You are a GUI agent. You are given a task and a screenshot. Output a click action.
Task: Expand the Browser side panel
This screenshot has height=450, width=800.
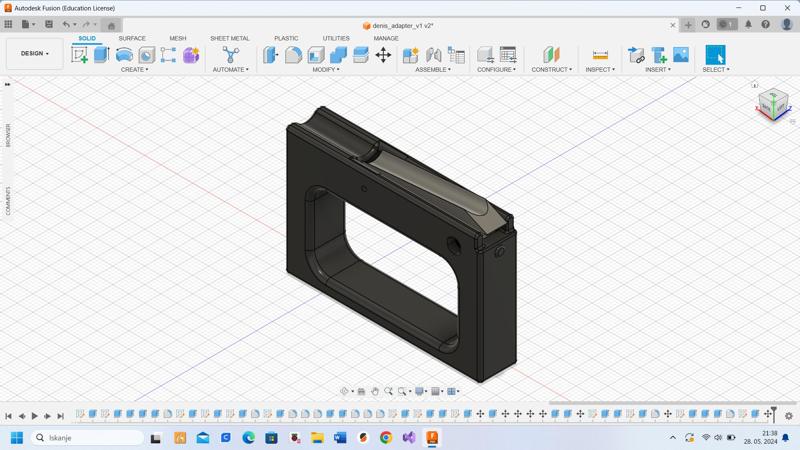pos(8,136)
